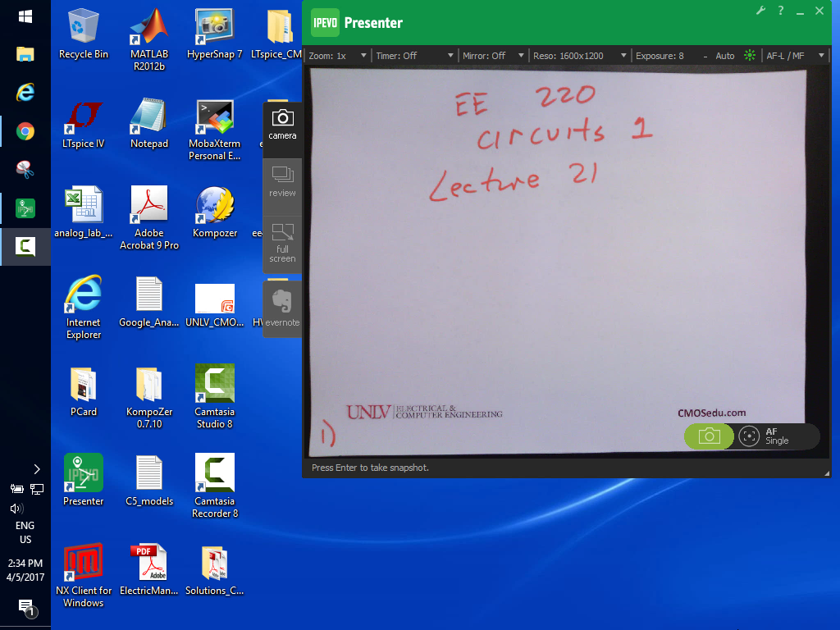Viewport: 840px width, 630px height.
Task: Switch to IPEVO Presenter taskbar icon
Action: click(25, 208)
